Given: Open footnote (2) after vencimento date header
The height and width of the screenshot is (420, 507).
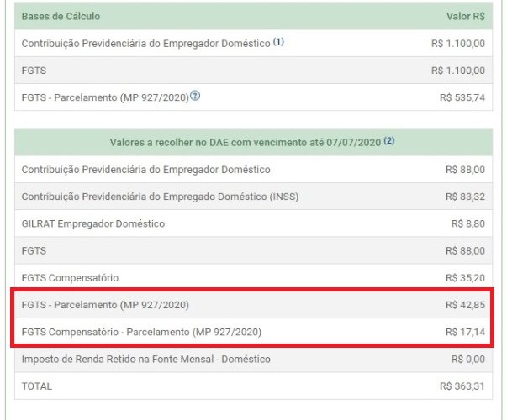Looking at the screenshot, I should pos(389,142).
